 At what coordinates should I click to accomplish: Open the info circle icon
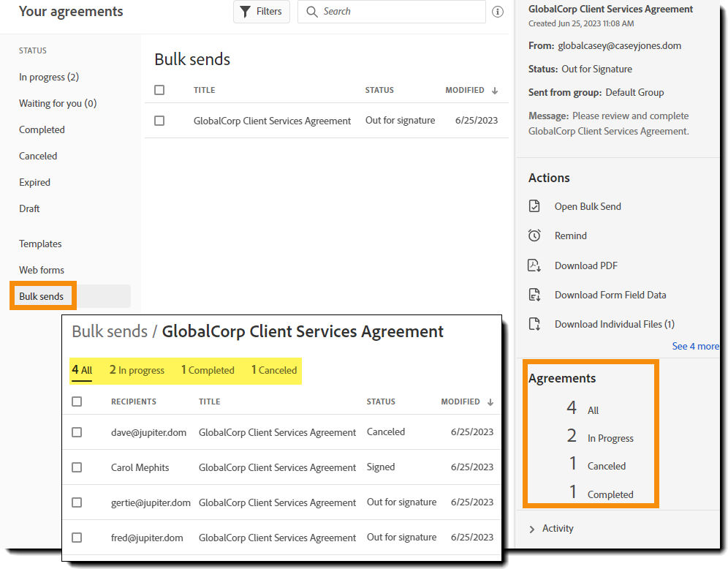[498, 12]
